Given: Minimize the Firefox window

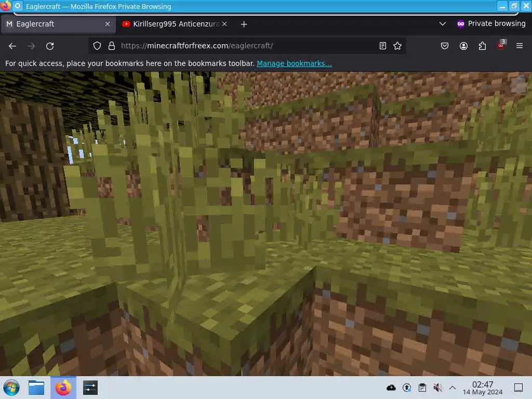Looking at the screenshot, I should [502, 6].
